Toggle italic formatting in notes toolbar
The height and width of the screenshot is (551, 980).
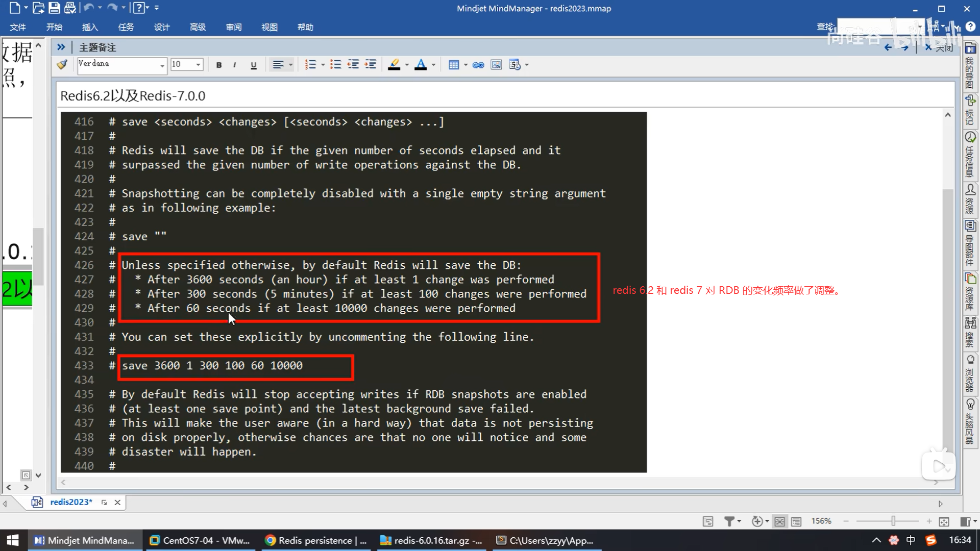234,65
